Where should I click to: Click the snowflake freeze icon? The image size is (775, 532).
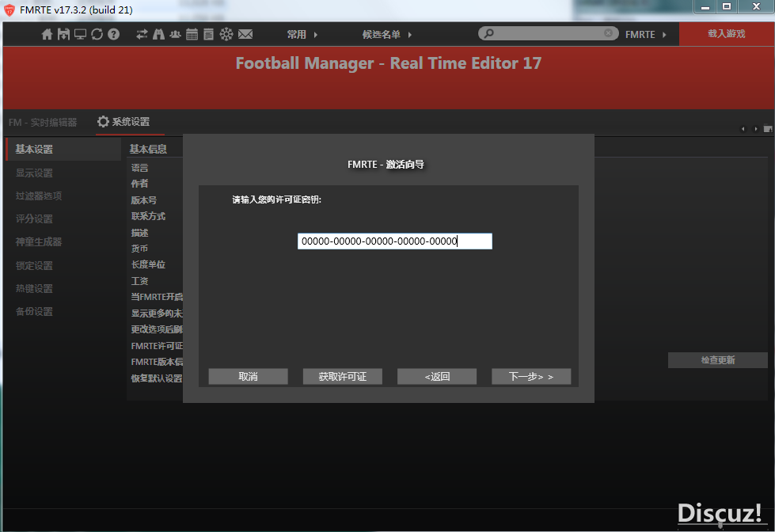pos(226,34)
